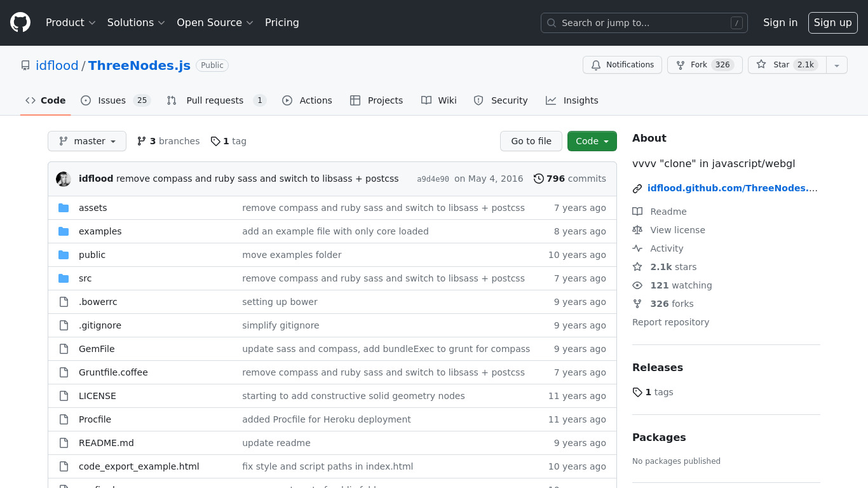Viewport: 868px width, 488px height.
Task: Open the assets folder
Action: click(93, 208)
